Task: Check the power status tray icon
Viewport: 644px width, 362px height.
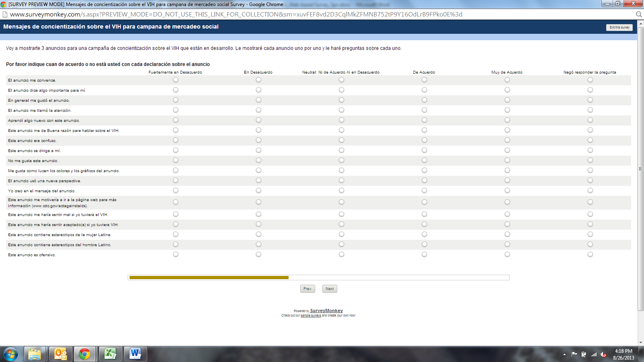Action: pyautogui.click(x=584, y=354)
